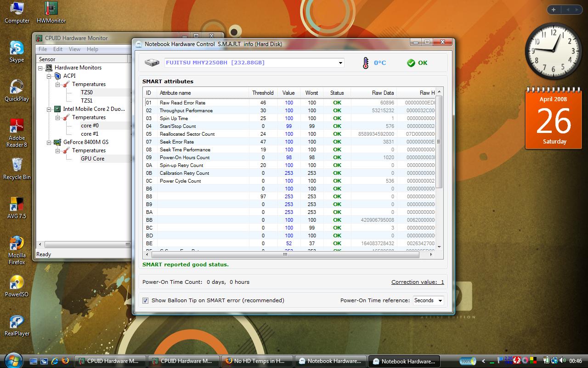The image size is (588, 368).
Task: Switch to No HD Temps Firefox taskbar window
Action: [x=257, y=361]
